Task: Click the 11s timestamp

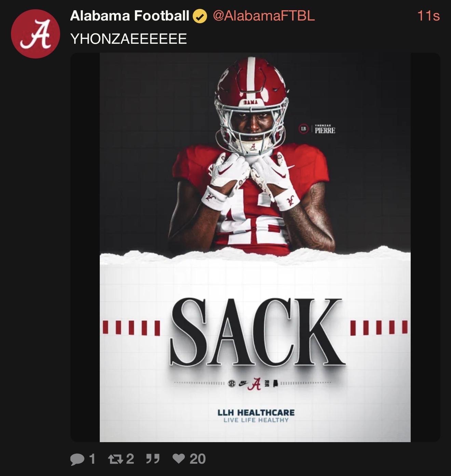Action: click(428, 16)
